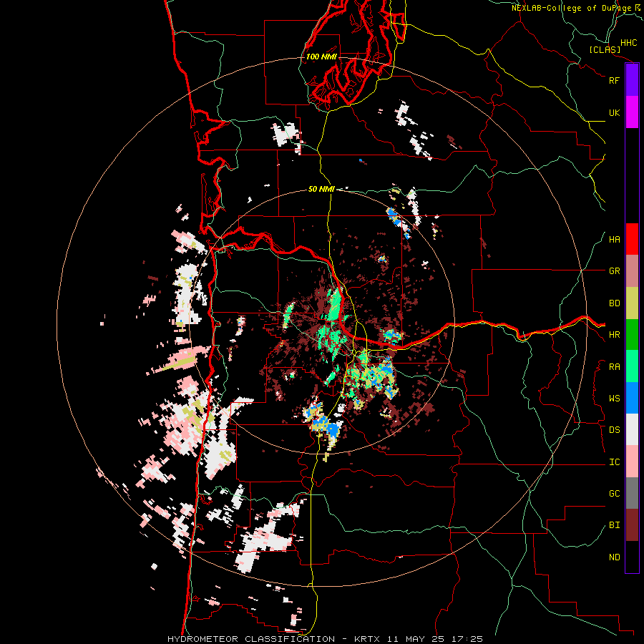This screenshot has height=644, width=644.
Task: Click the RF legend label
Action: (614, 80)
